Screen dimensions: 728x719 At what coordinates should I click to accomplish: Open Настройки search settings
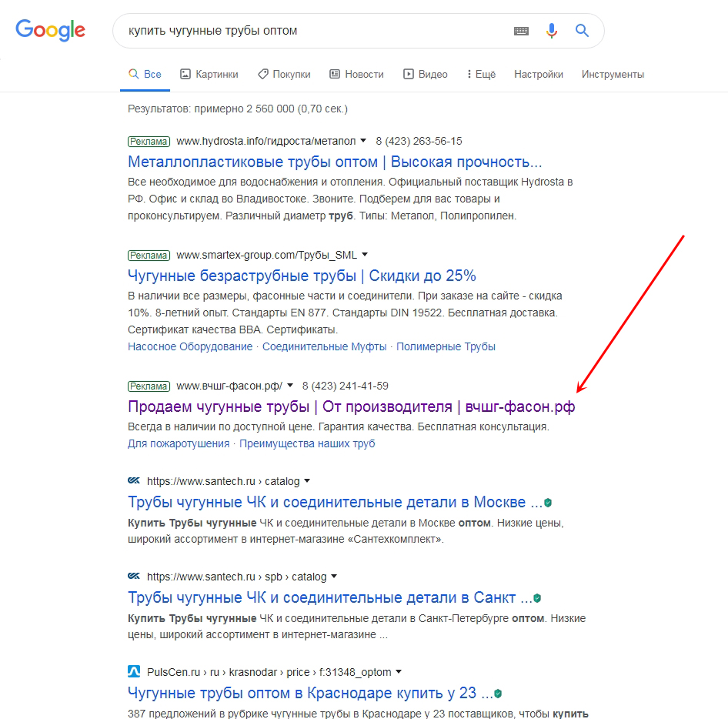tap(539, 75)
